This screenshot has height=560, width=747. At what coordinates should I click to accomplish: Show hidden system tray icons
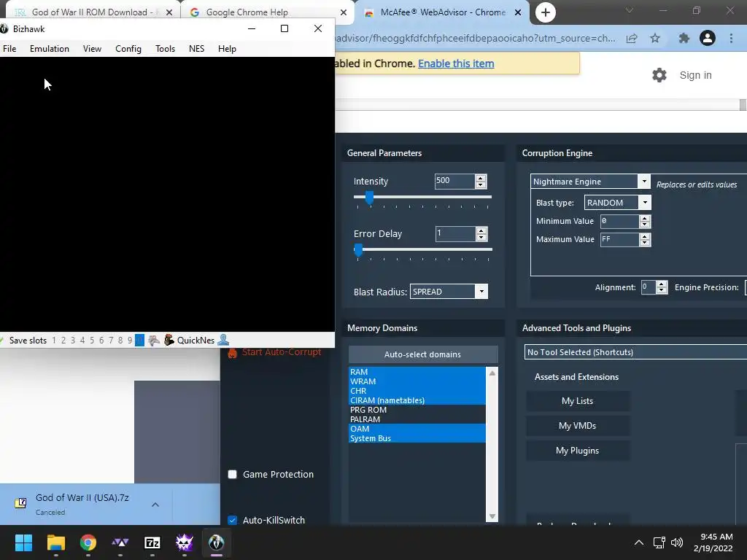pos(639,542)
